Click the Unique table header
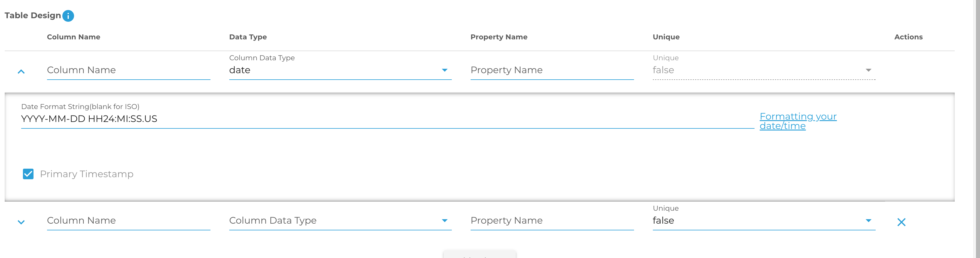Viewport: 980px width, 258px height. 666,37
